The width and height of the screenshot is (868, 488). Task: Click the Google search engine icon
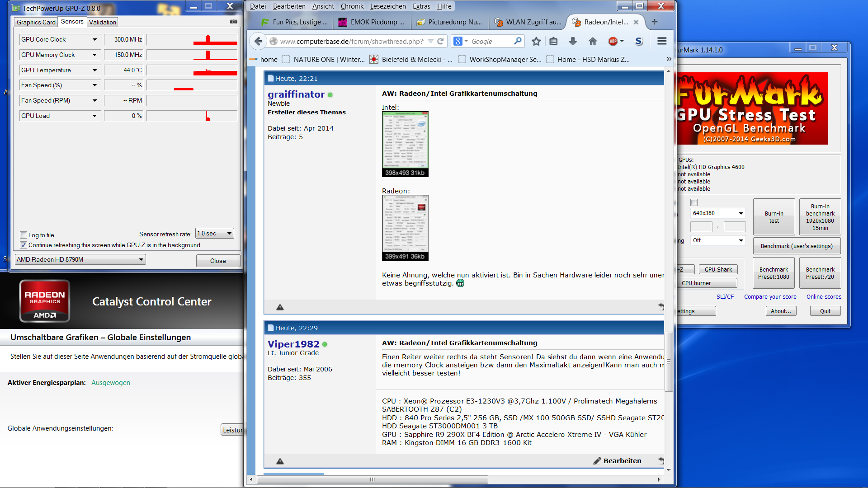click(458, 41)
